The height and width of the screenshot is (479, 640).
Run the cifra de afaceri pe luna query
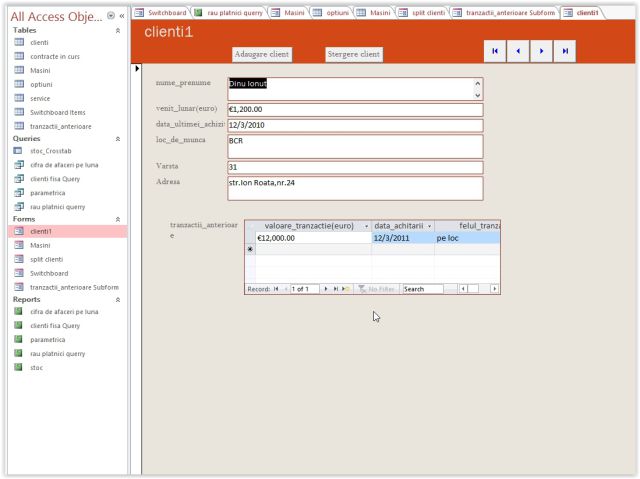point(64,165)
